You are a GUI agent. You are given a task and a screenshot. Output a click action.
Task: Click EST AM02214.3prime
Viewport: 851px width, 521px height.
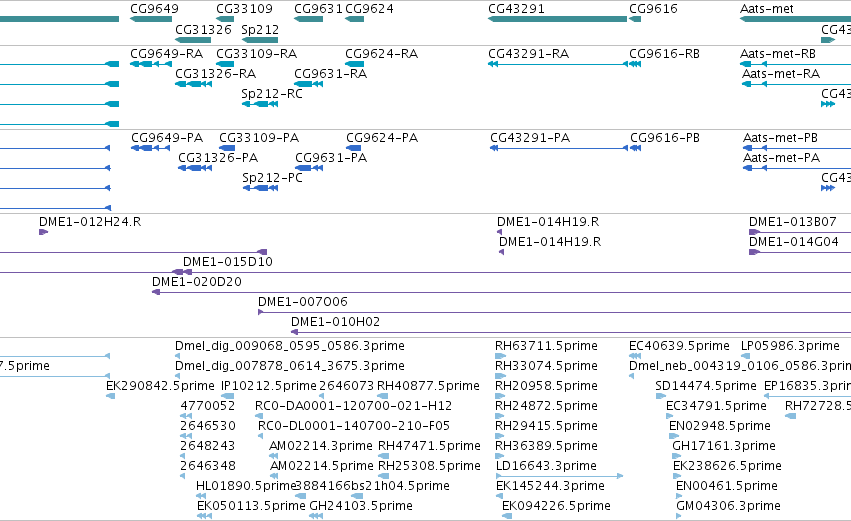coord(321,447)
